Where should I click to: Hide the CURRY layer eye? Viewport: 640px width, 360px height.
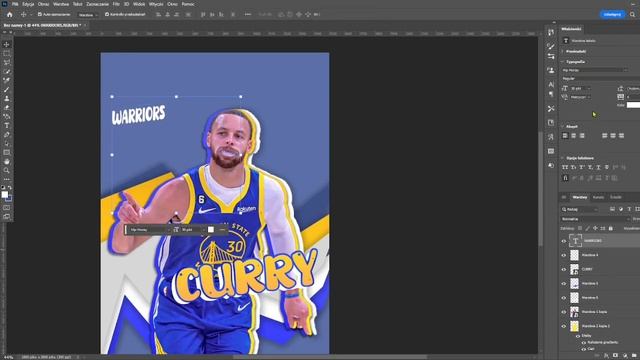tap(564, 269)
